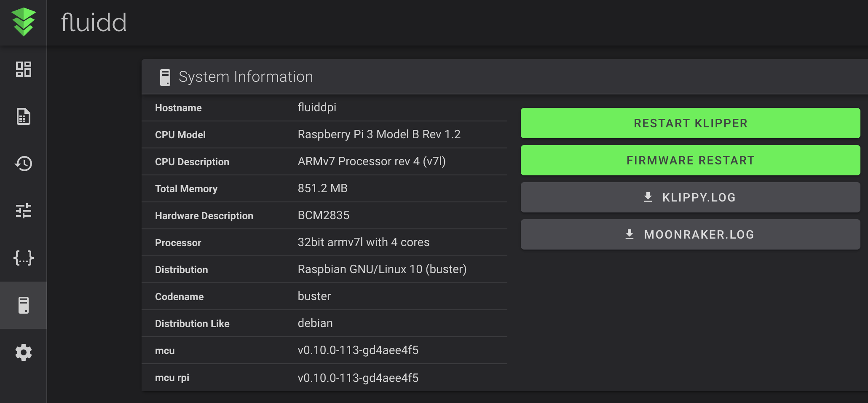This screenshot has height=403, width=868.
Task: Click the mcu version value
Action: [358, 350]
